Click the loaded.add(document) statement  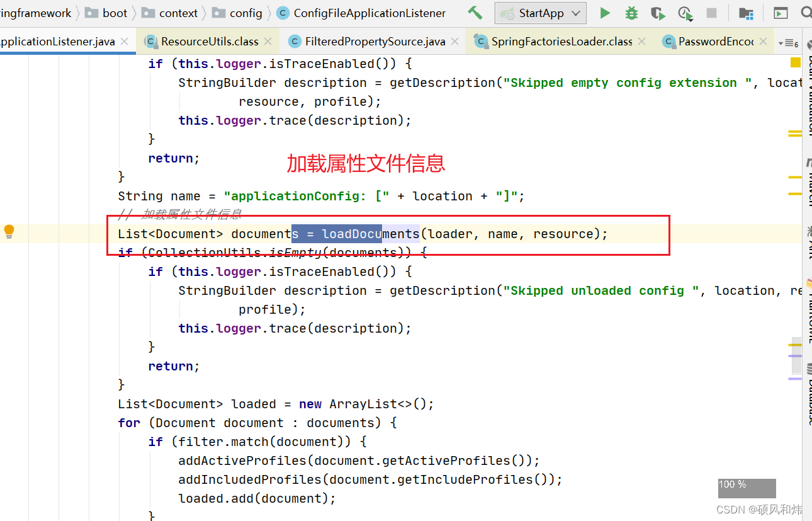pos(257,498)
